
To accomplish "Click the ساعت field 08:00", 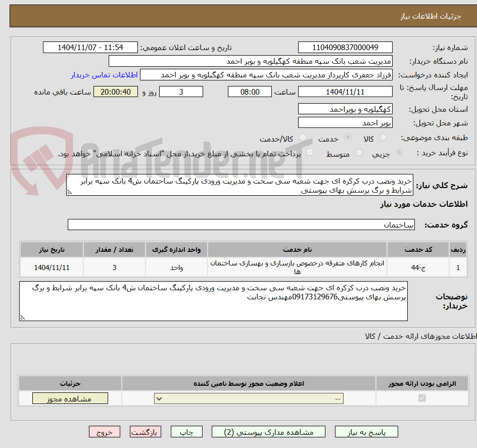I will coord(250,92).
